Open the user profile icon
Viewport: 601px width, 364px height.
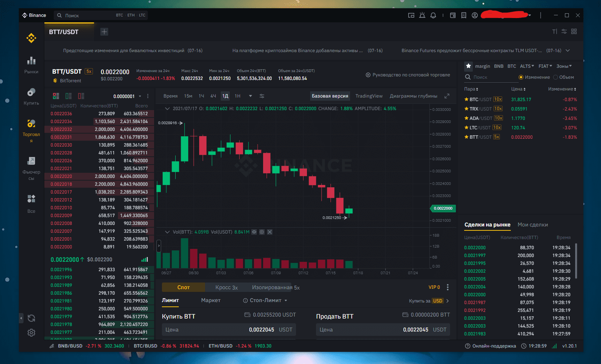pyautogui.click(x=475, y=15)
